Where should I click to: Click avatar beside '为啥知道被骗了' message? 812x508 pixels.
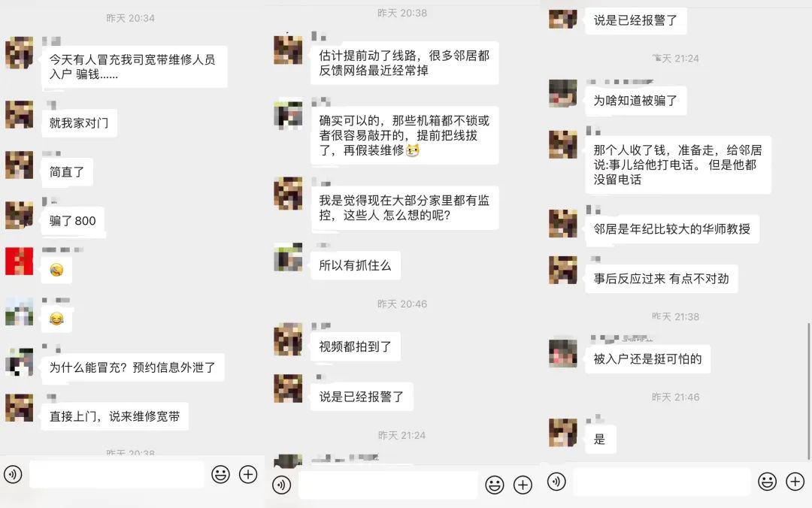[563, 93]
